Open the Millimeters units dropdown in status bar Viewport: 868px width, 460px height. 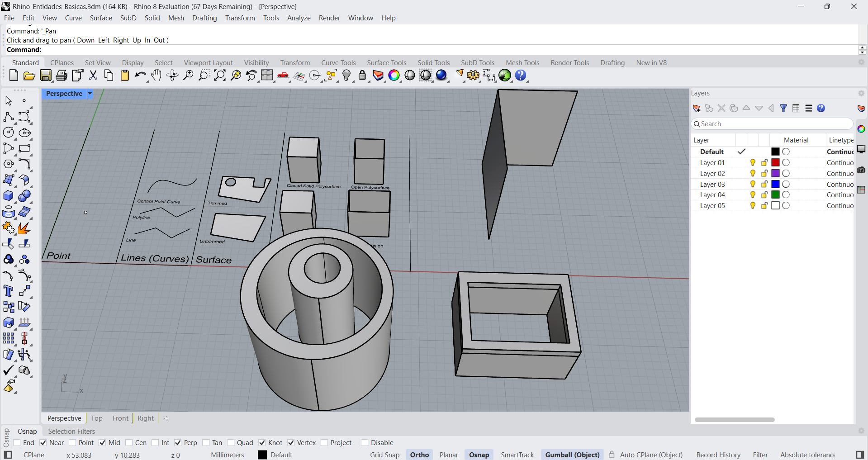coord(227,455)
